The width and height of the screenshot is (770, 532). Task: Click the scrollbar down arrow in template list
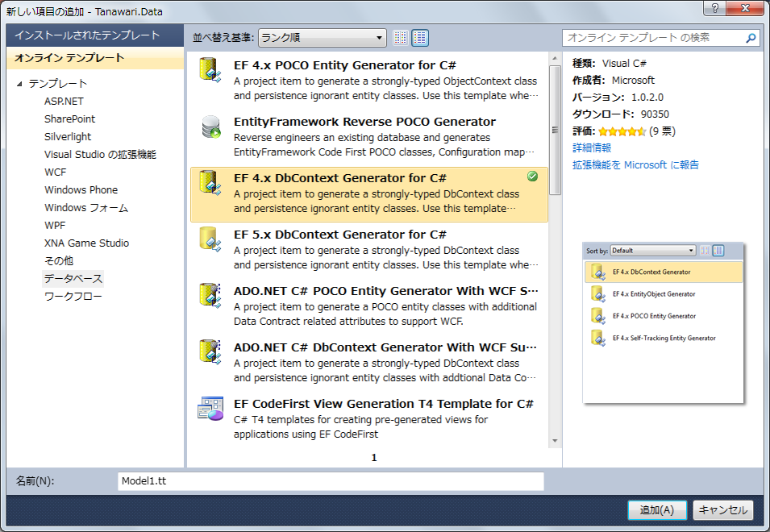pyautogui.click(x=555, y=441)
